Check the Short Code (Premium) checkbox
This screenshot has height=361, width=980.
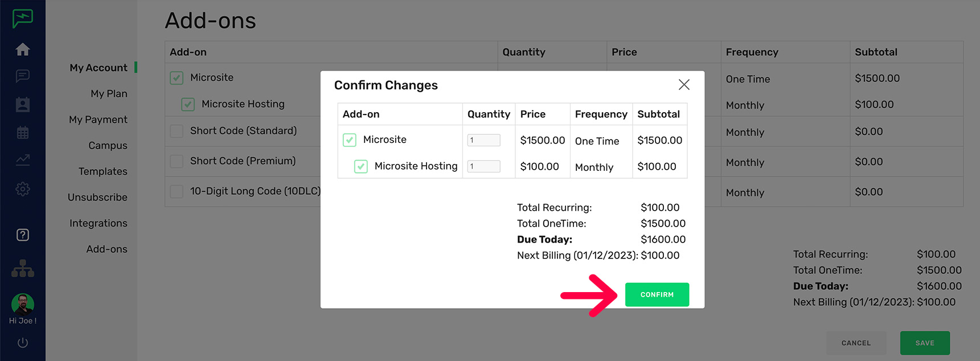click(x=177, y=161)
